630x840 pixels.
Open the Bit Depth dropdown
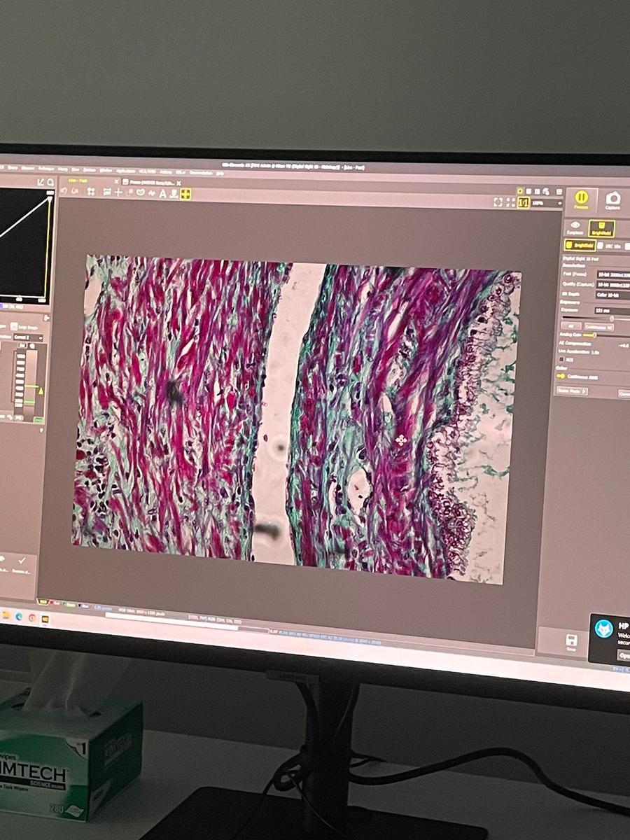pyautogui.click(x=612, y=295)
